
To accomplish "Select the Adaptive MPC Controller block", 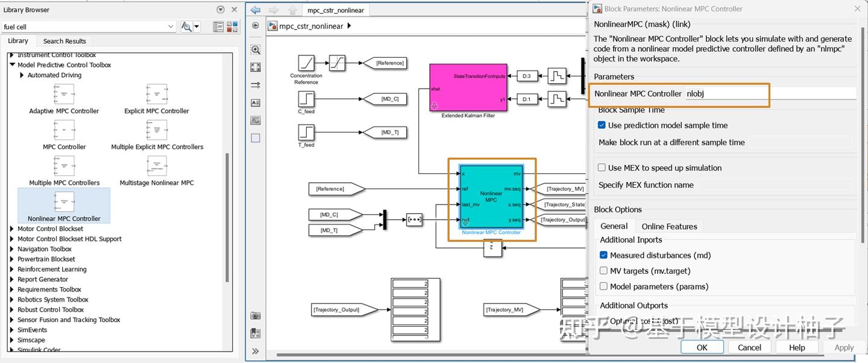I will (x=64, y=94).
